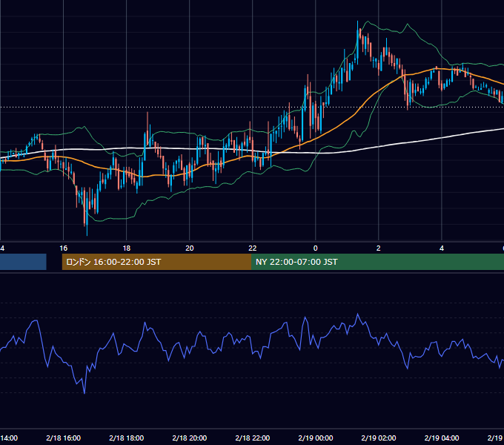Click the "16" hour label on price chart axis
Image resolution: width=504 pixels, height=445 pixels.
coord(63,248)
